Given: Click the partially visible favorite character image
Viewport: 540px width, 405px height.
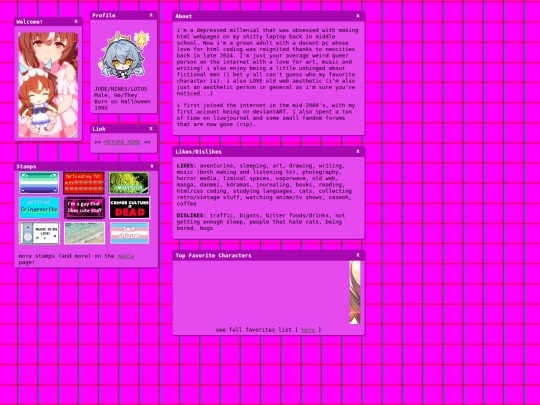Looking at the screenshot, I should (355, 292).
